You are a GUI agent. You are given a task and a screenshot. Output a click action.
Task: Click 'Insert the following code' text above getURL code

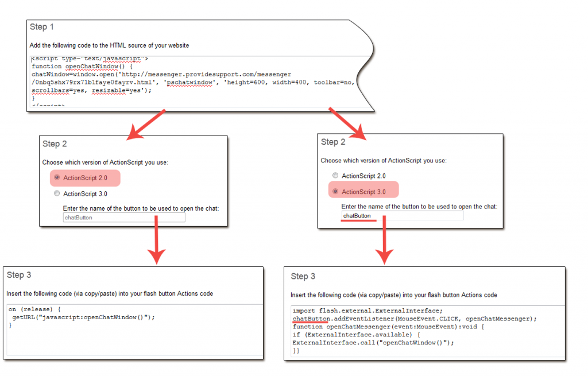point(110,293)
